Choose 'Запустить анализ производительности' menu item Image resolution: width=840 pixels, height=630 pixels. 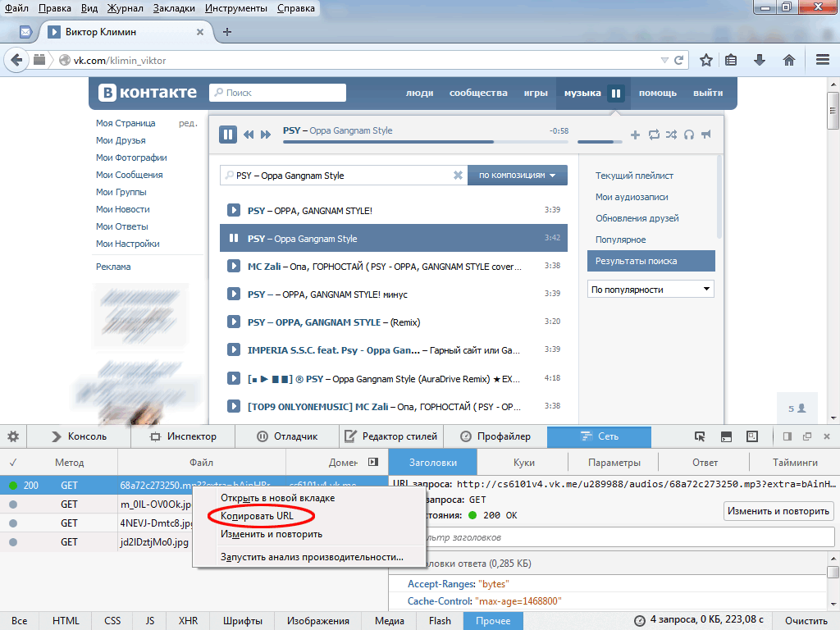312,557
